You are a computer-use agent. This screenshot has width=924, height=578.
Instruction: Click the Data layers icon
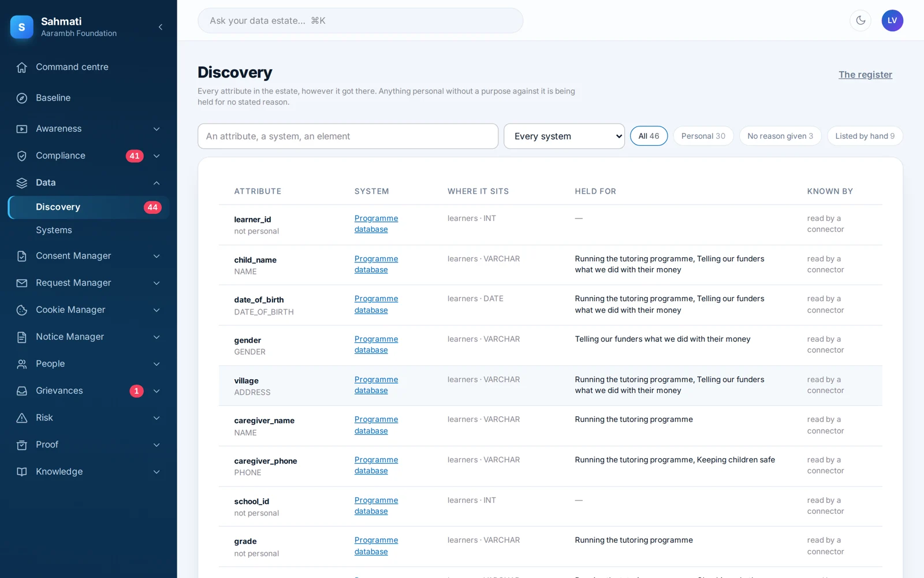(x=22, y=183)
